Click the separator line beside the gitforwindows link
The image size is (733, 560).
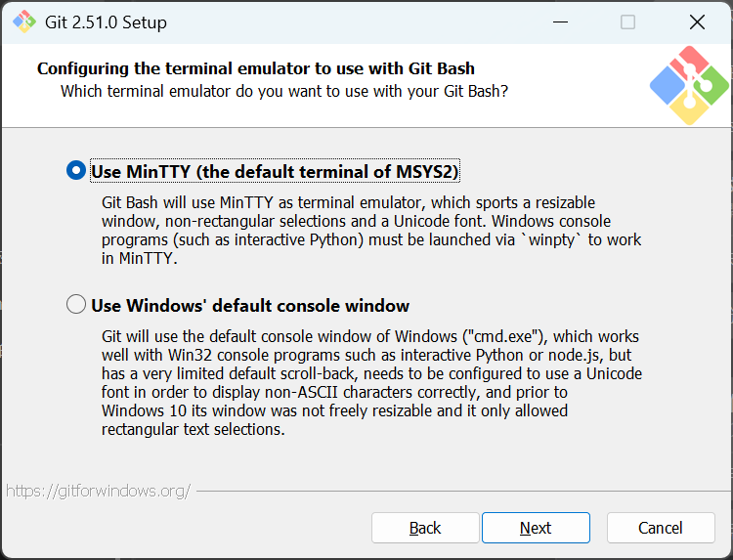coord(459,491)
